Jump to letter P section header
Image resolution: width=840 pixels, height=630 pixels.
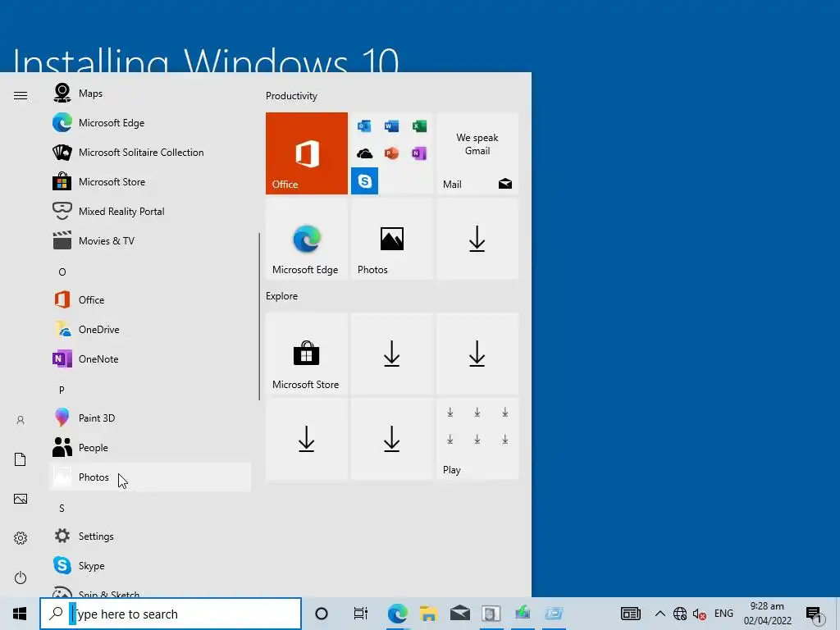click(x=62, y=390)
